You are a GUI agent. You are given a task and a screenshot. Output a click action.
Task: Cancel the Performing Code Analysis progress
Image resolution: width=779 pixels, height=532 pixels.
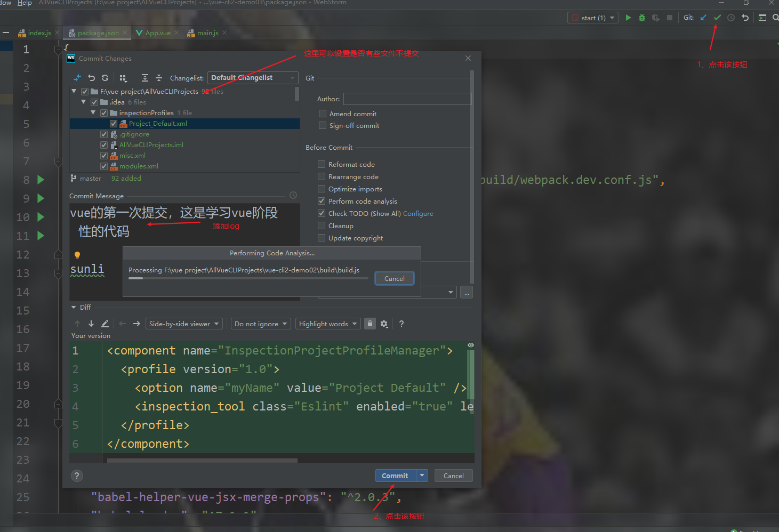click(x=395, y=278)
